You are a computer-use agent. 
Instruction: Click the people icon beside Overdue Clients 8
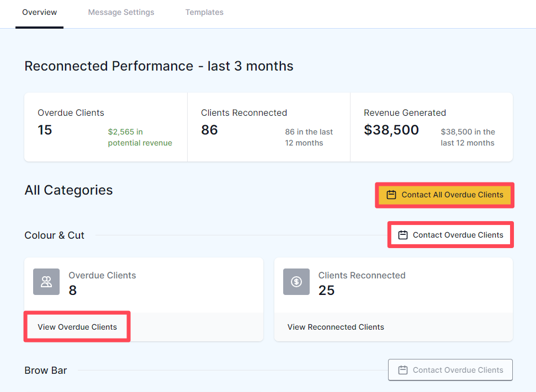tap(46, 282)
